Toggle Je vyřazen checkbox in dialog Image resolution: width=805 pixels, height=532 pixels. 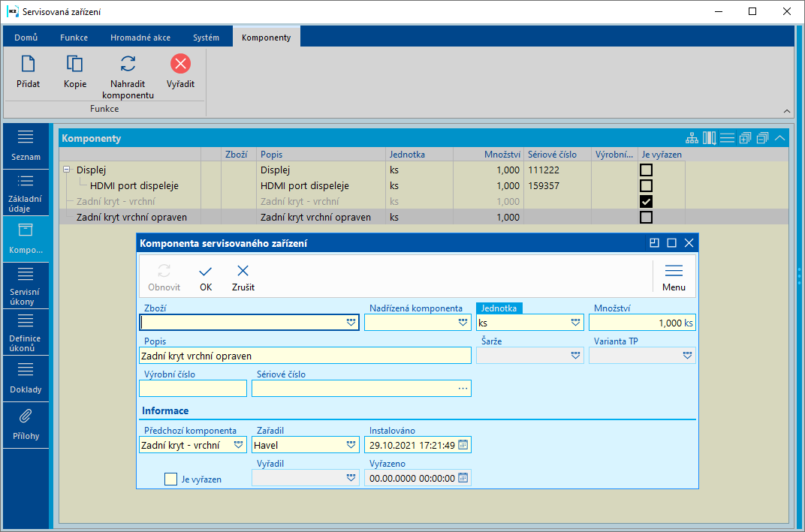tap(170, 479)
